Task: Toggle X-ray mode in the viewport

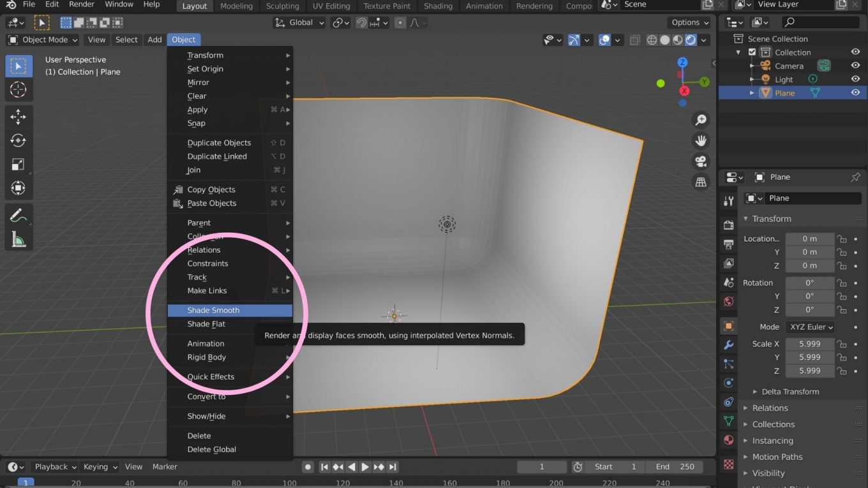Action: pos(634,40)
